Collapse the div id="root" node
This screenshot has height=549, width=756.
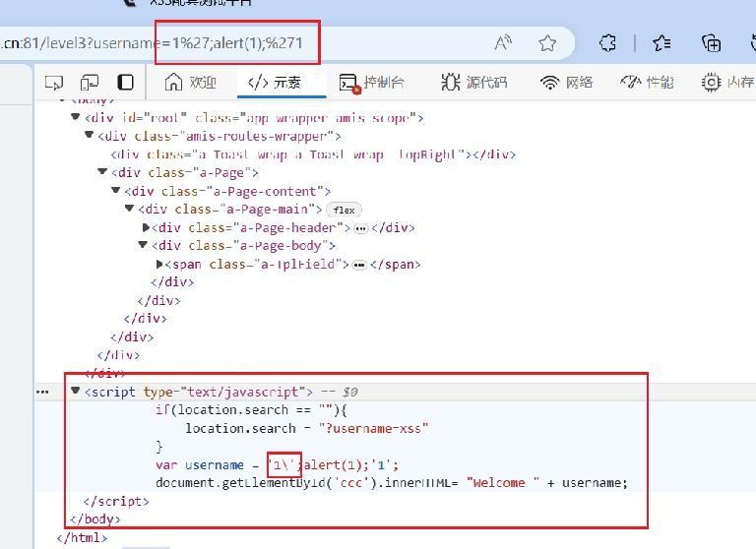[x=75, y=117]
